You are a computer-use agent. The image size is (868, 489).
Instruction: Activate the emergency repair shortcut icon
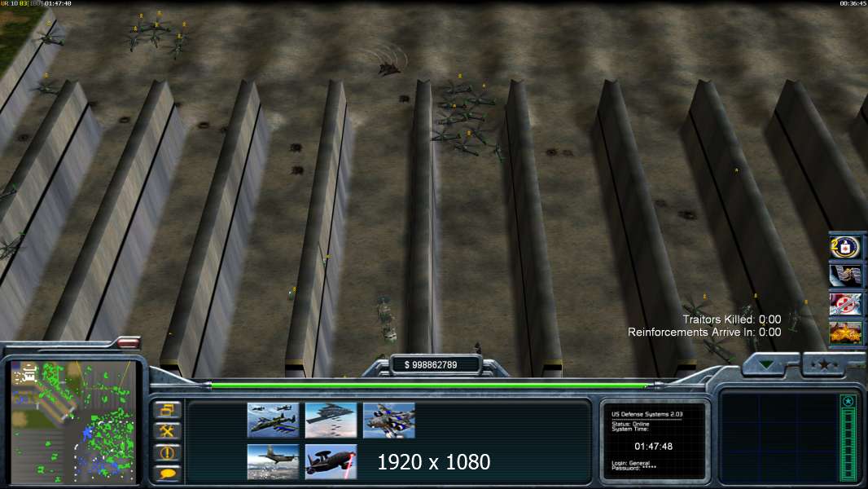point(844,304)
